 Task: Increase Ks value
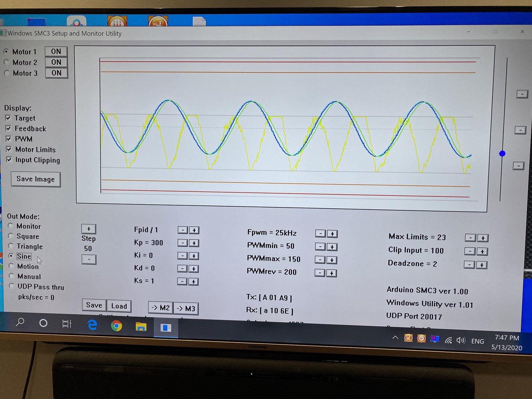coord(194,282)
